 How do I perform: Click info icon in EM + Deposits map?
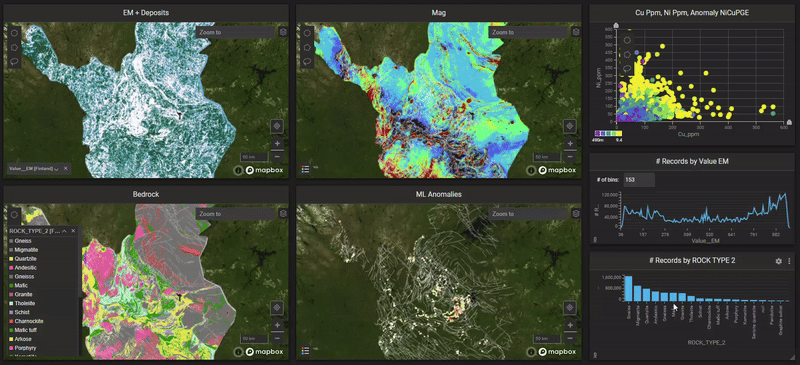(238, 170)
